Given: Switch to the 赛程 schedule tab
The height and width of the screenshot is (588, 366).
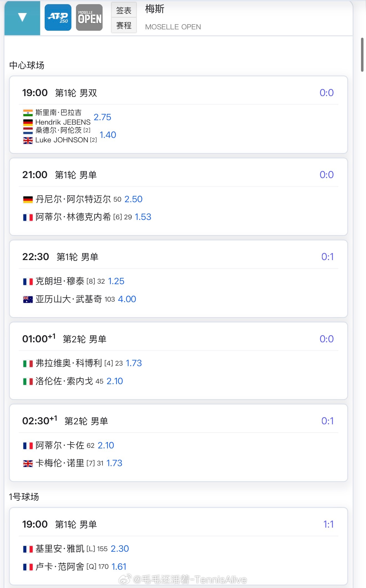Looking at the screenshot, I should (x=124, y=25).
